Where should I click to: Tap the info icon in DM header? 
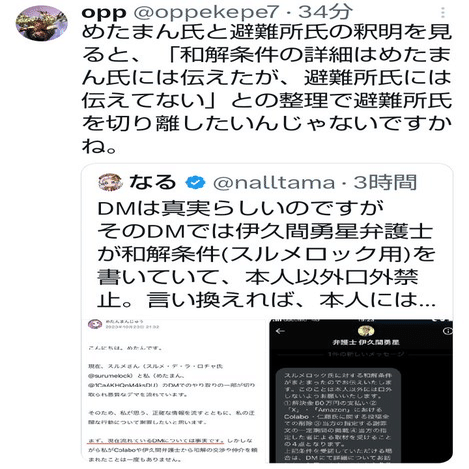tap(448, 331)
